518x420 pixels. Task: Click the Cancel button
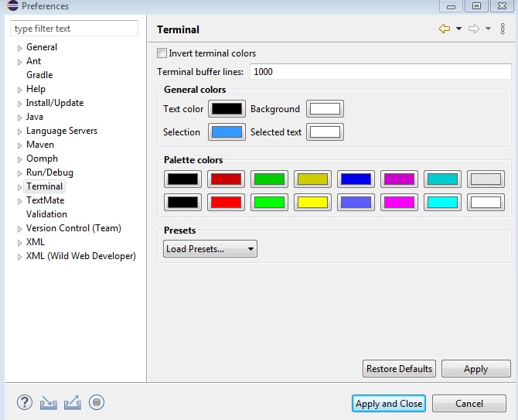point(469,404)
